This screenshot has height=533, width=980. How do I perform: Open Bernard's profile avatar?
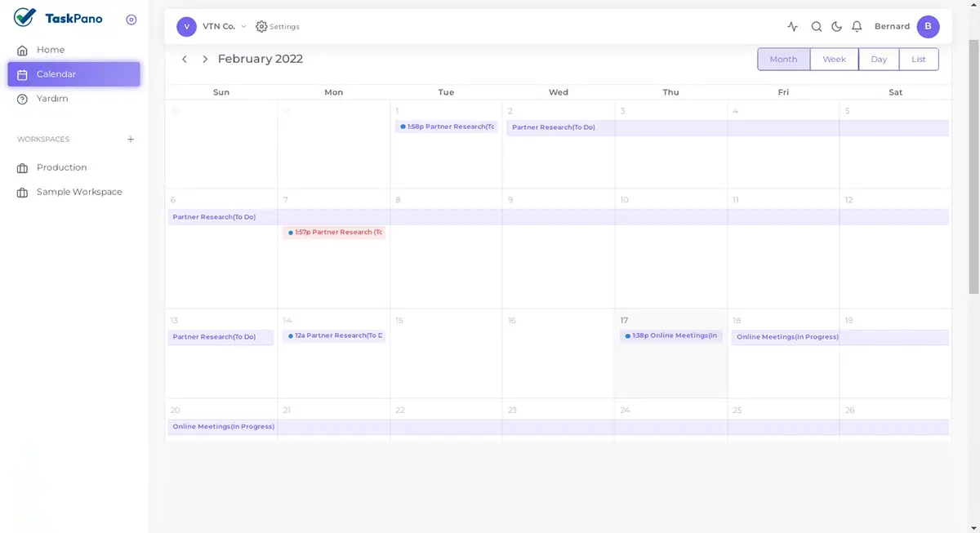[928, 27]
